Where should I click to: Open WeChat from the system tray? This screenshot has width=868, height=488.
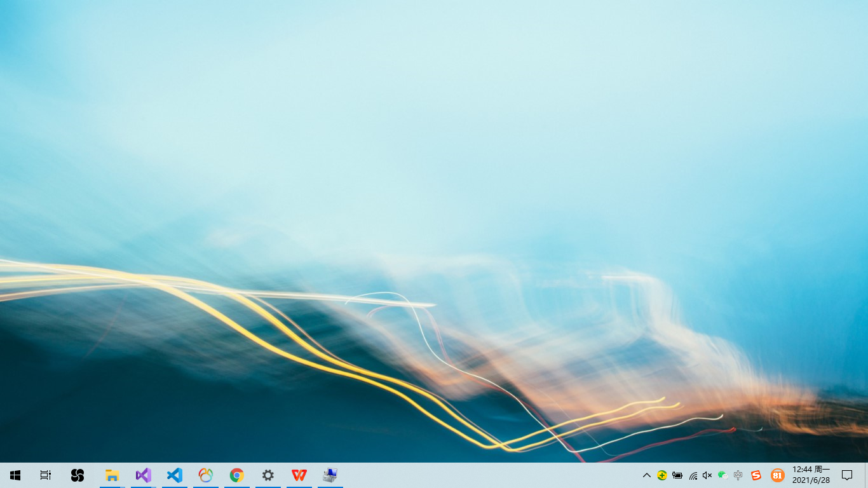coord(722,475)
